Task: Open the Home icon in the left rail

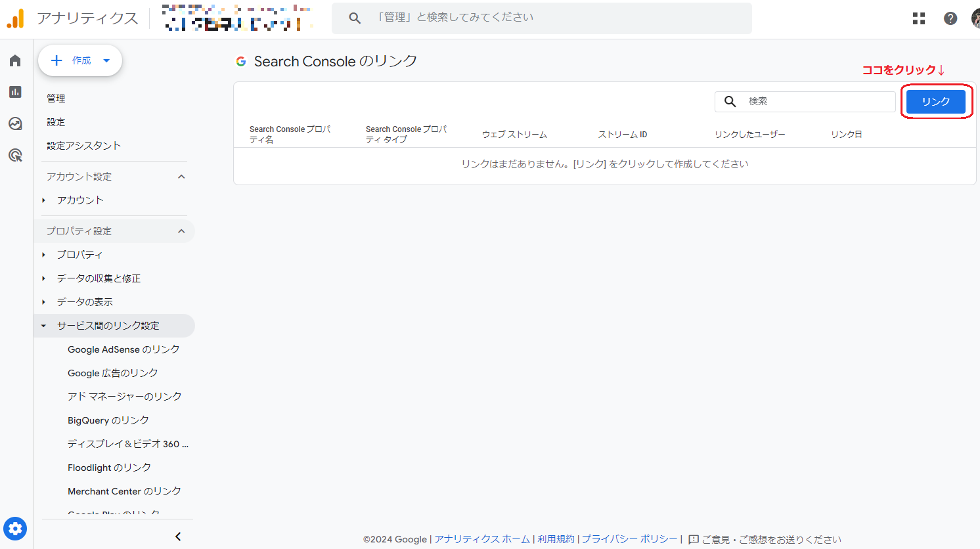Action: (x=14, y=60)
